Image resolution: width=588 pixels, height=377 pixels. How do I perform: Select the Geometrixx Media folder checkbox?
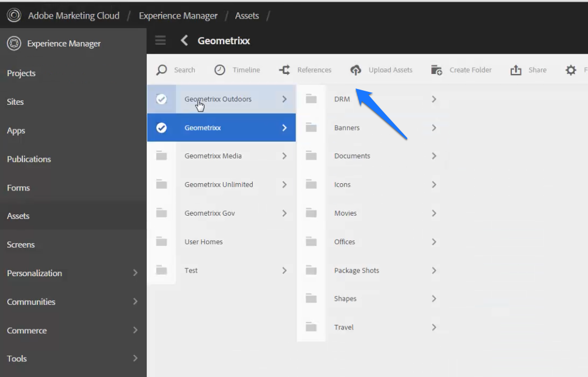tap(162, 156)
